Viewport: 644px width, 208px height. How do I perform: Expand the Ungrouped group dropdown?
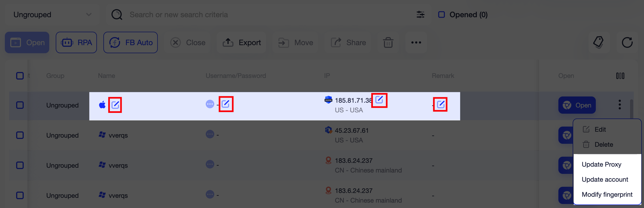(x=89, y=15)
